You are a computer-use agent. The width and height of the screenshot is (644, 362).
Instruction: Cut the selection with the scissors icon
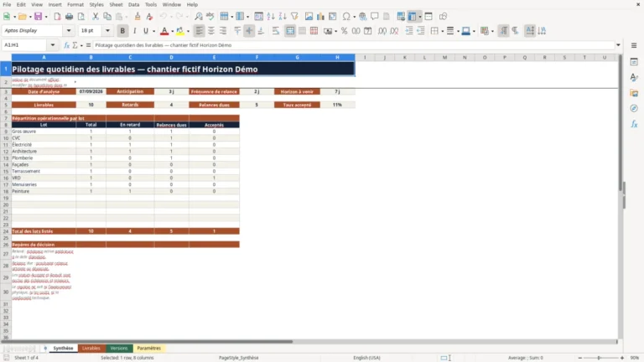(x=96, y=17)
